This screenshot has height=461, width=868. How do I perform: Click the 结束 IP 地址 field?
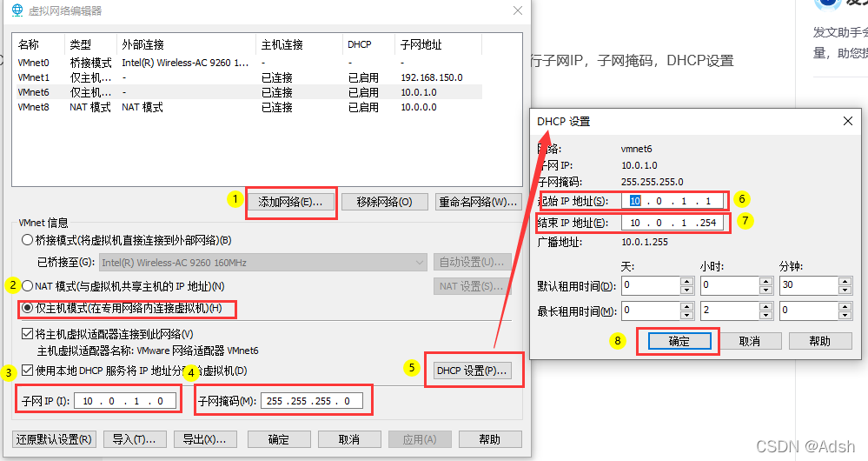673,223
